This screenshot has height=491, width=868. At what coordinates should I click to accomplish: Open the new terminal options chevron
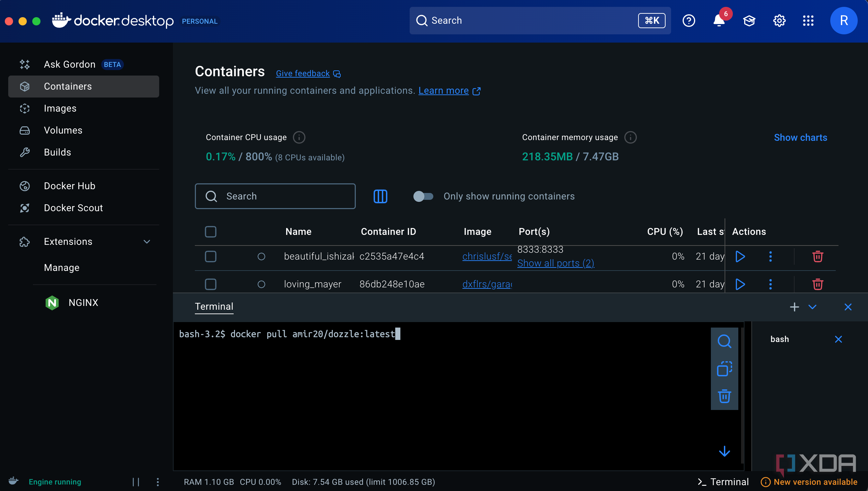click(812, 307)
